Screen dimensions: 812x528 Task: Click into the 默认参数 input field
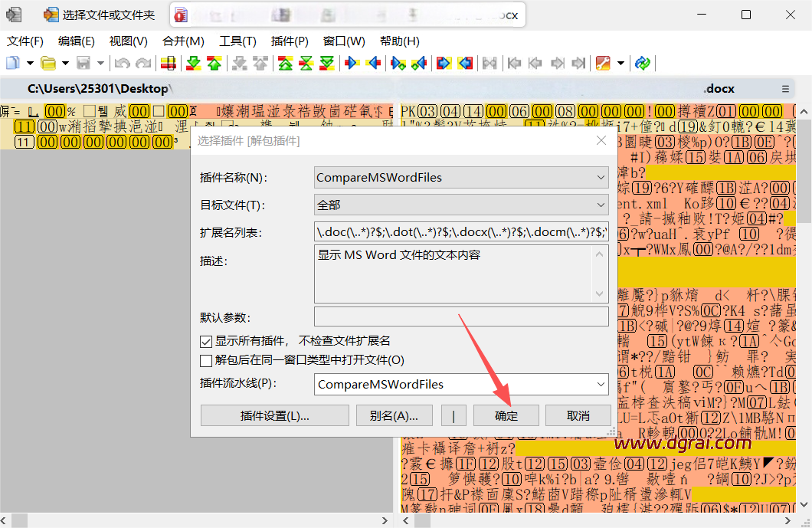[x=461, y=316]
